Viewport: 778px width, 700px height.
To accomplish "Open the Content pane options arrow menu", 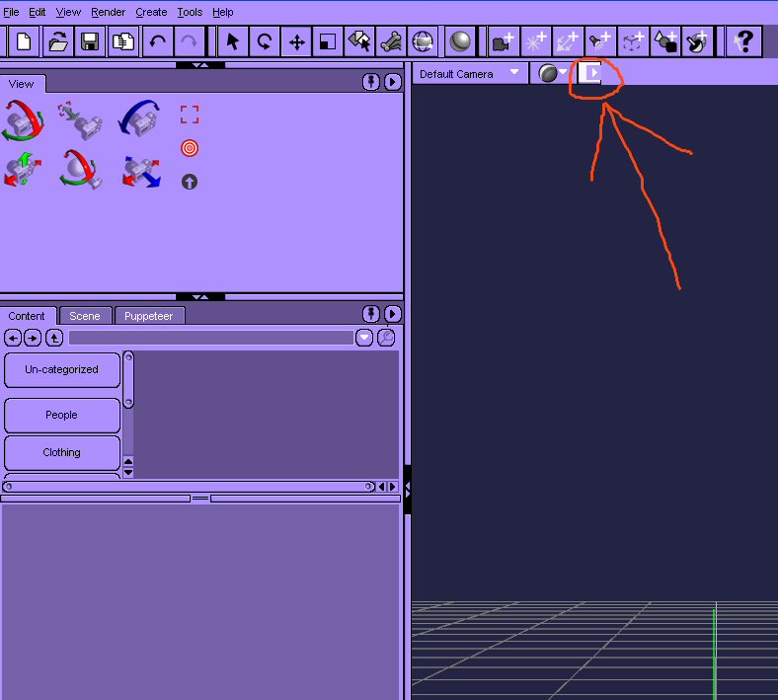I will click(x=393, y=314).
